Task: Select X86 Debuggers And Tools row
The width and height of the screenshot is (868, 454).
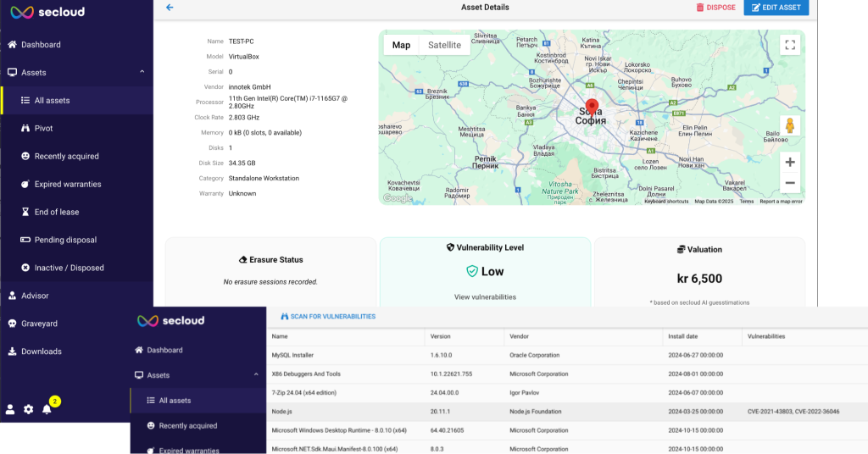Action: [x=567, y=374]
